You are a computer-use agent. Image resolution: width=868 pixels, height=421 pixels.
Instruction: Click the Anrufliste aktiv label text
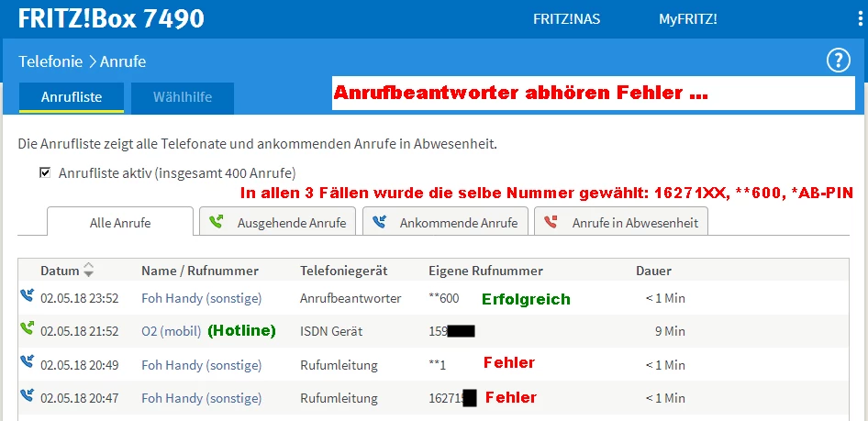pyautogui.click(x=177, y=173)
